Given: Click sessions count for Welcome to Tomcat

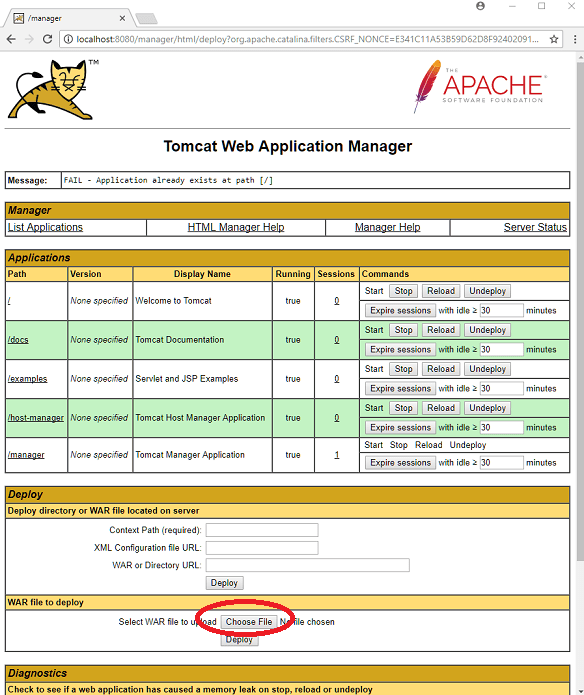Looking at the screenshot, I should pyautogui.click(x=337, y=301).
